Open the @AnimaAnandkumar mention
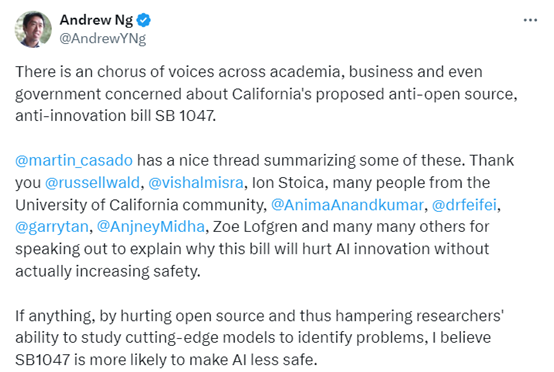This screenshot has width=554, height=372. 347,205
